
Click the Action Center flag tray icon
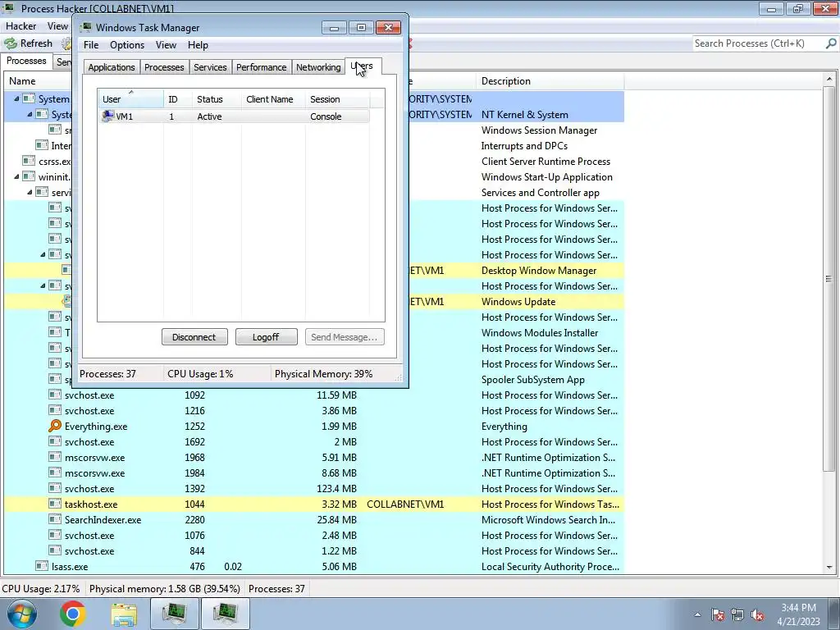(x=718, y=614)
